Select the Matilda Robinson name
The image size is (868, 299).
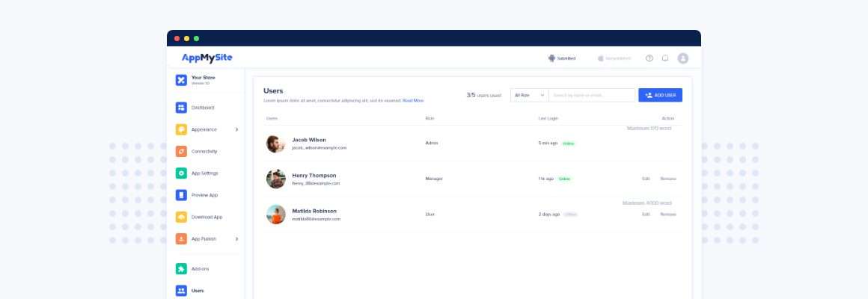coord(314,211)
